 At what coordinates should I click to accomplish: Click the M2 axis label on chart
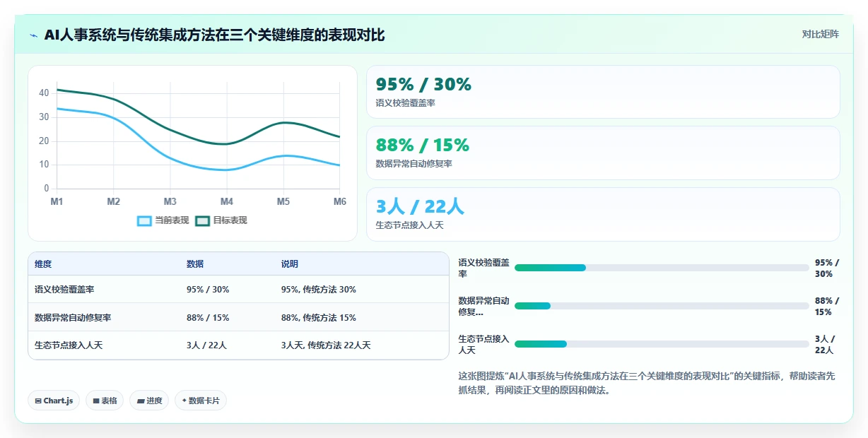click(x=113, y=201)
